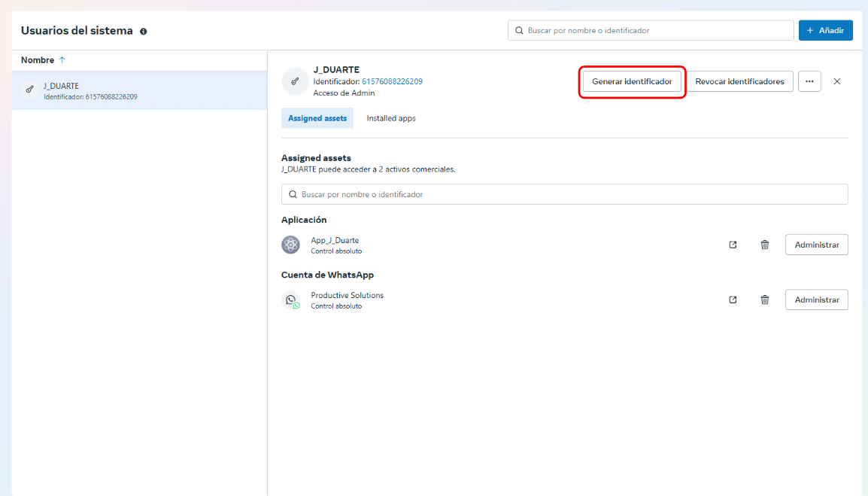Click the gear icon of App_J_Duarte
Image resolution: width=868 pixels, height=496 pixels.
pos(290,245)
